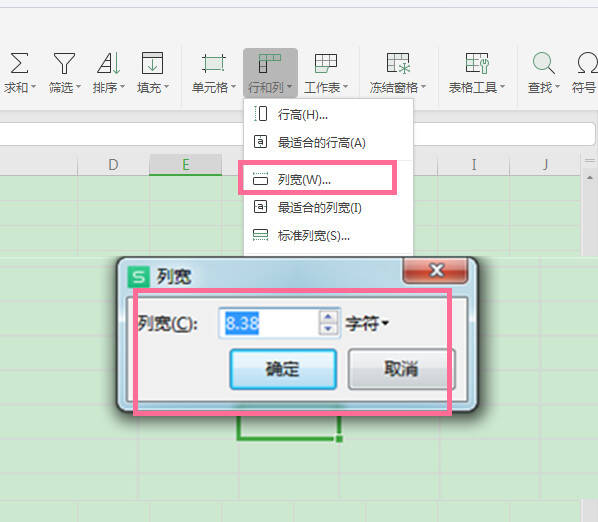The height and width of the screenshot is (522, 598).
Task: Click the 查找 search magnifier icon
Action: (543, 63)
